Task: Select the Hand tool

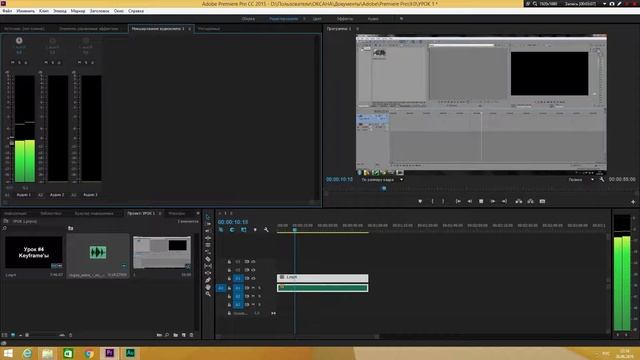Action: 208,287
